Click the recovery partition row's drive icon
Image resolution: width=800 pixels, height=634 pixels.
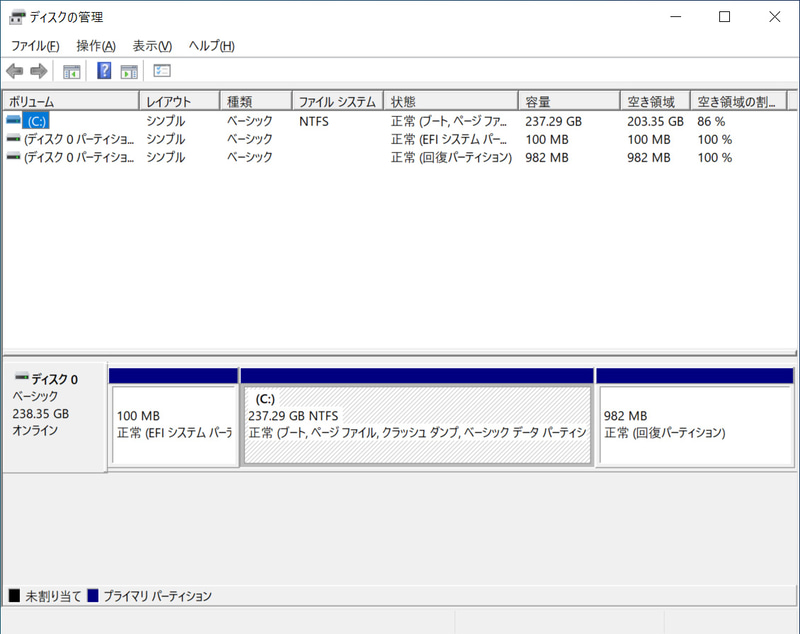[x=13, y=156]
